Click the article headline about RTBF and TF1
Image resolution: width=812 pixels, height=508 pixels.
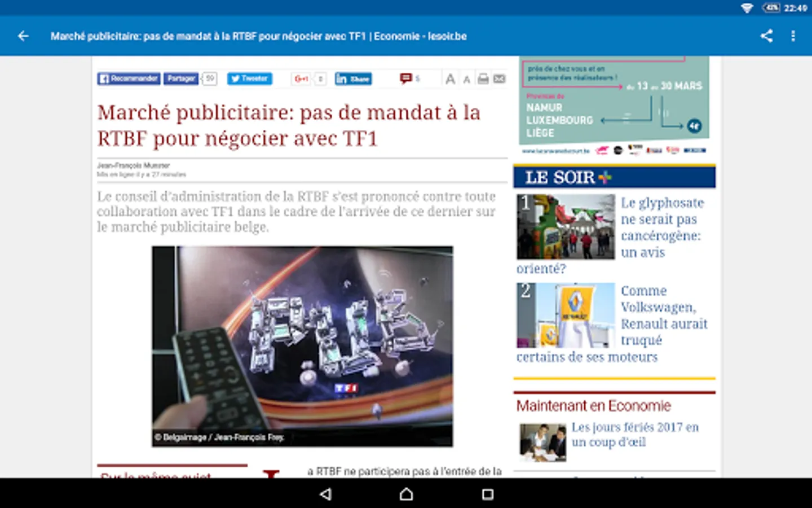point(289,125)
